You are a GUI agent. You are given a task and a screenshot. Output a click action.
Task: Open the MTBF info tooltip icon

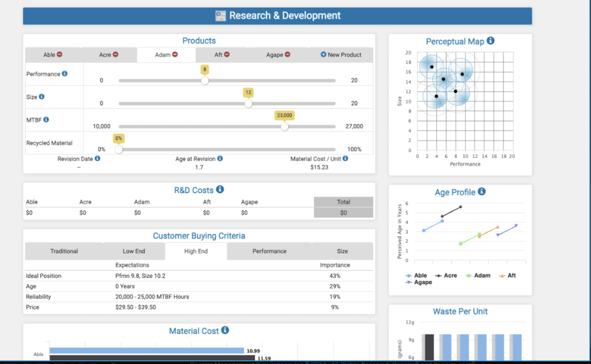click(x=46, y=119)
